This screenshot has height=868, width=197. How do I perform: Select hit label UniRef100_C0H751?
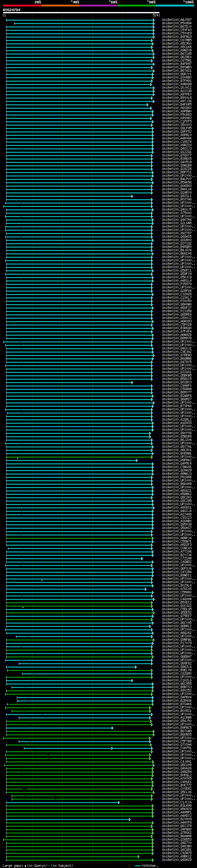[x=176, y=748]
